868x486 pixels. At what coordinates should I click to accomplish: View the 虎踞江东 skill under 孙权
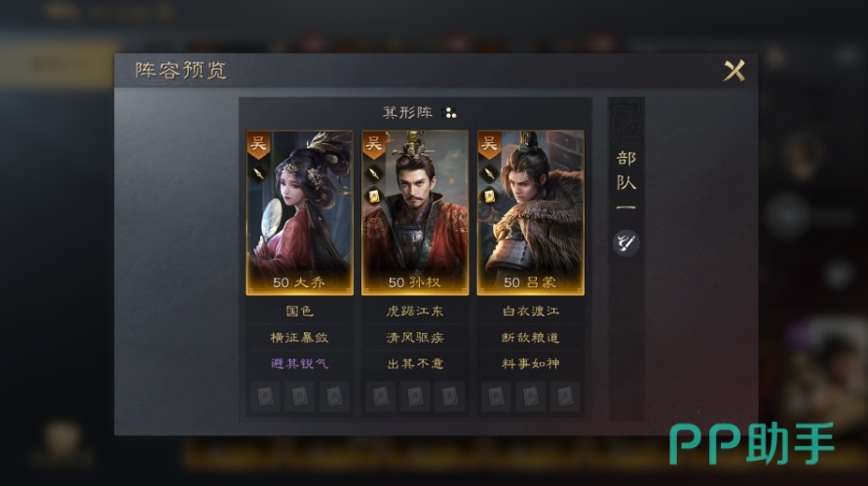[x=415, y=311]
